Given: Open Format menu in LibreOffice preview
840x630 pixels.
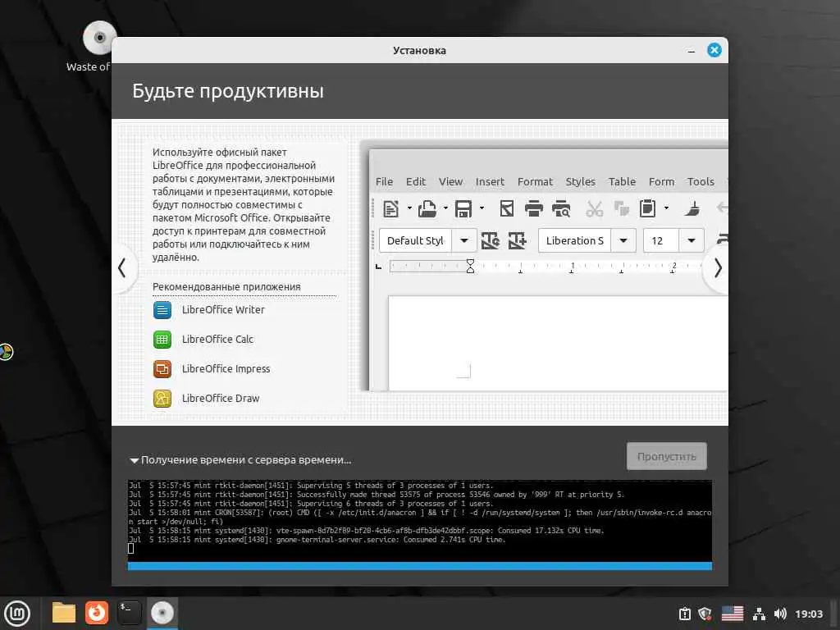Looking at the screenshot, I should click(x=535, y=181).
